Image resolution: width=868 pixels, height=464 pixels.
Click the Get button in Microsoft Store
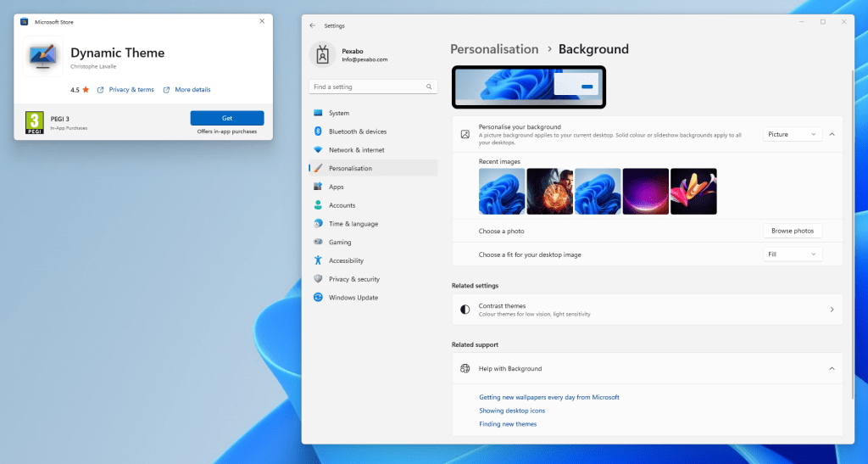(227, 118)
